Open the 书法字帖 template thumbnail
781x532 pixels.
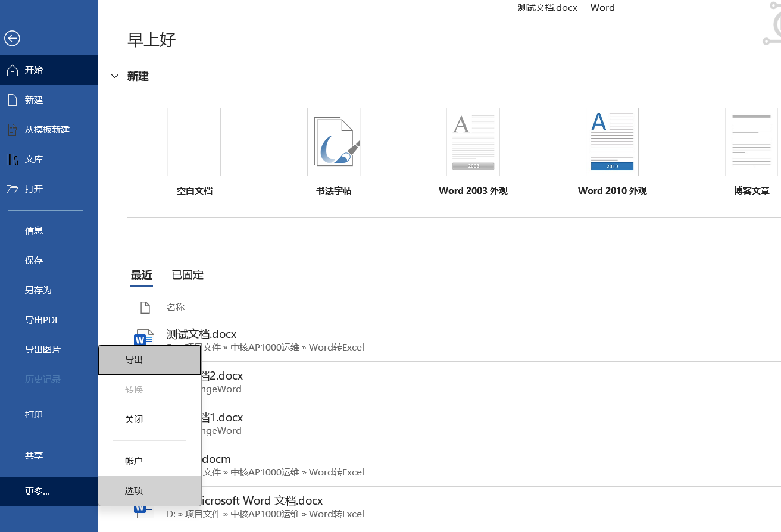coord(334,142)
